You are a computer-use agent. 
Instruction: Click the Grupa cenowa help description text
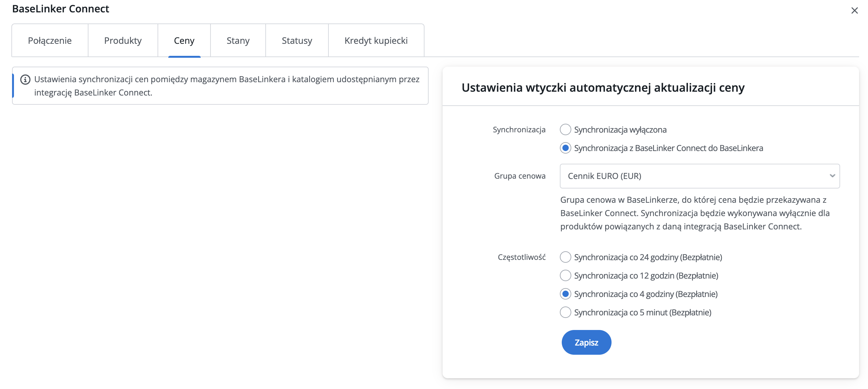coord(695,213)
